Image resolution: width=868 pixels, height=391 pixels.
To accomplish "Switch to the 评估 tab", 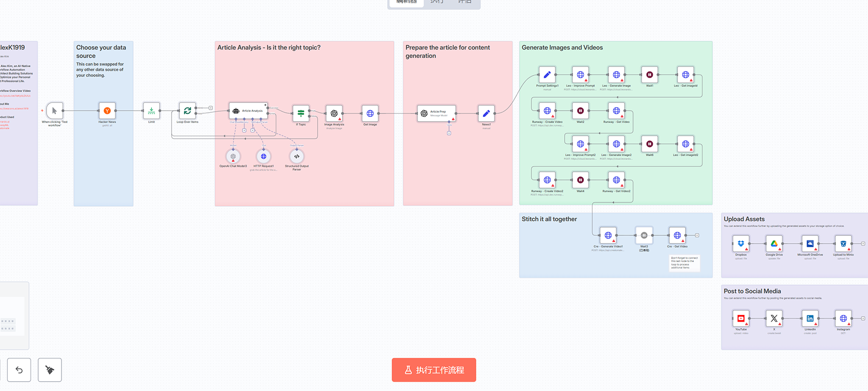I will coord(464,2).
